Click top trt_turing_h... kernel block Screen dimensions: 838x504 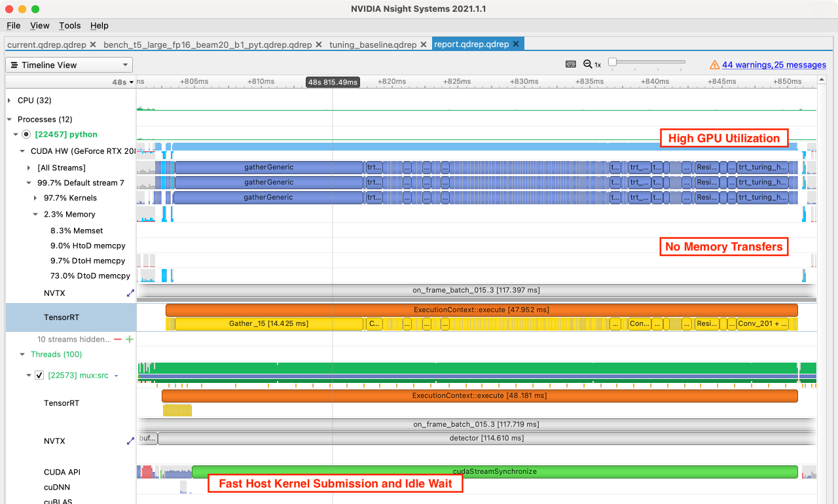[x=763, y=167]
